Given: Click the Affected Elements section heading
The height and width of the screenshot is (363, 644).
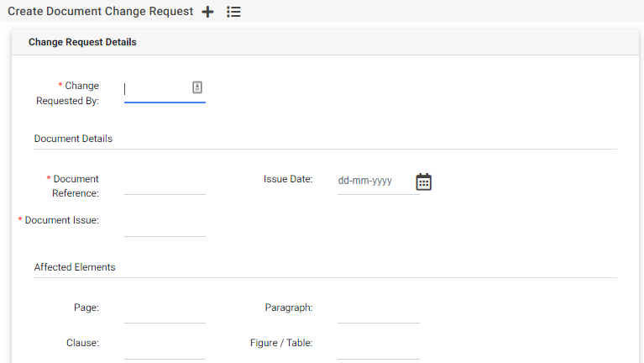Looking at the screenshot, I should (75, 267).
